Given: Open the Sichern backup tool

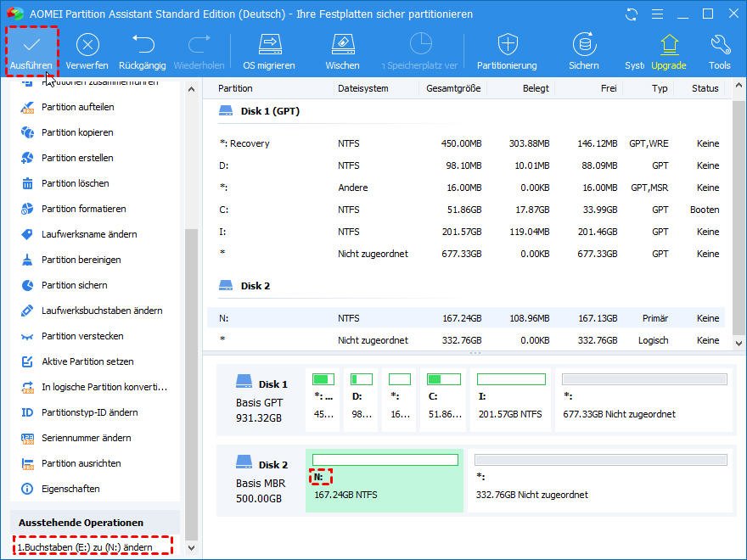Looking at the screenshot, I should (584, 45).
